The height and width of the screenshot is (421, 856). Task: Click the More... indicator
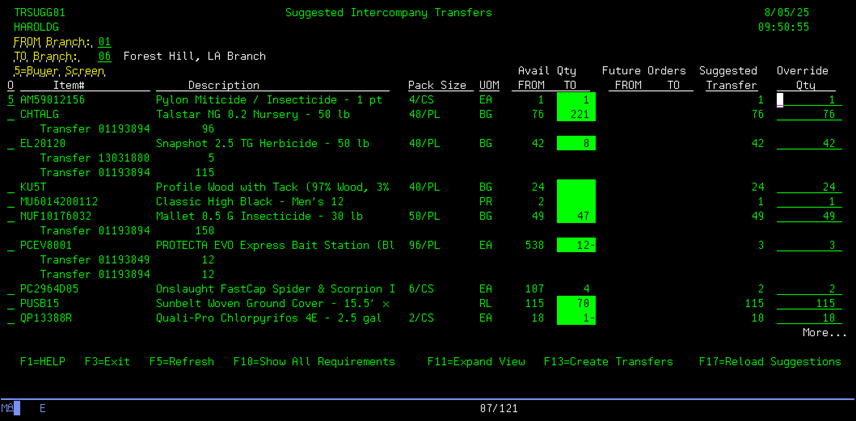[x=824, y=333]
